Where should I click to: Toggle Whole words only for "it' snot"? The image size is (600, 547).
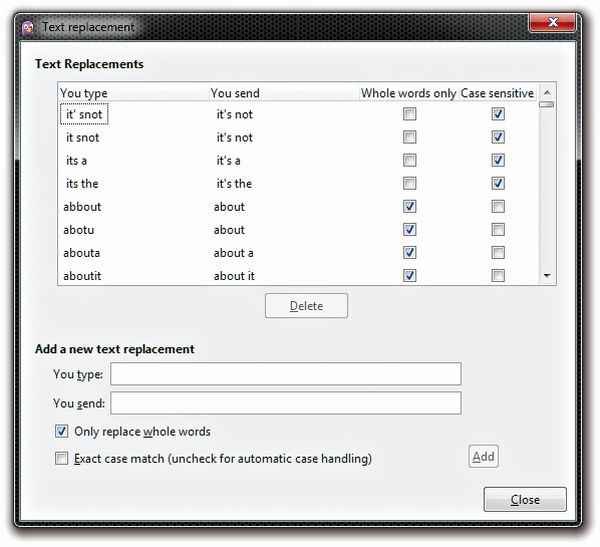click(x=409, y=114)
